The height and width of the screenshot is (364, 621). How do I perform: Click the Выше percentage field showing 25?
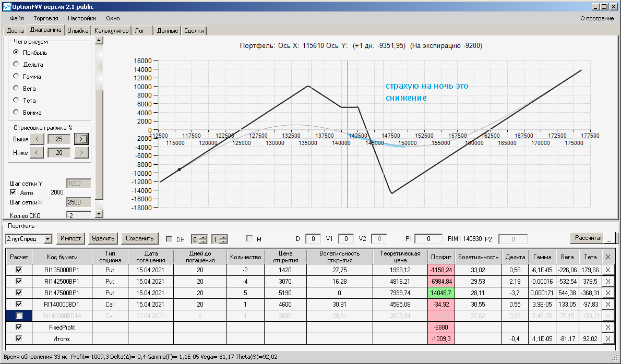59,139
